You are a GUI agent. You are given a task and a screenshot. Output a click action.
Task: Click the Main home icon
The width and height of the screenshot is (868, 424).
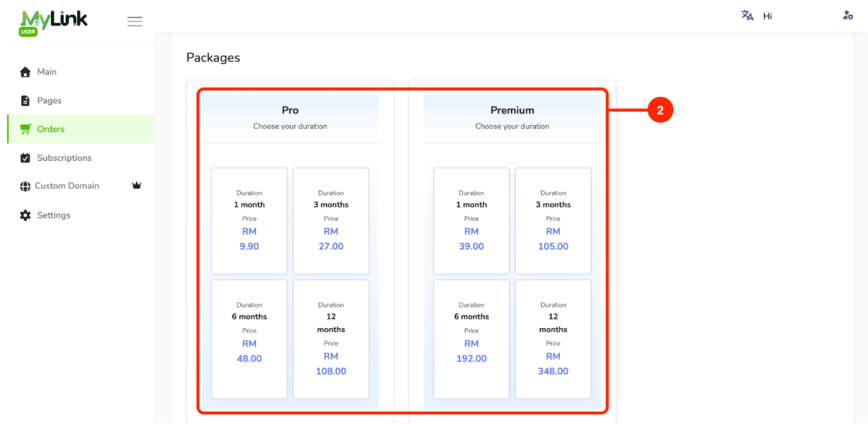coord(25,72)
